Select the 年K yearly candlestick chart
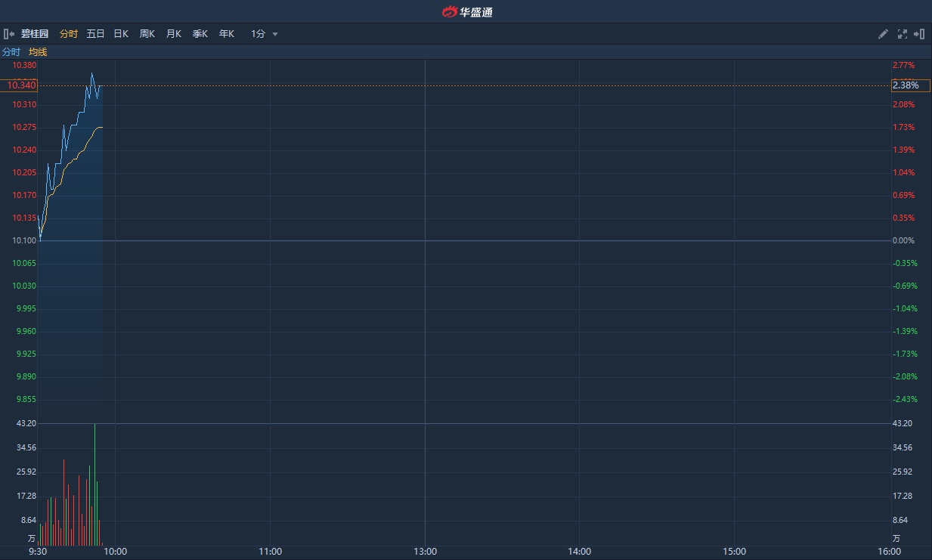 226,34
